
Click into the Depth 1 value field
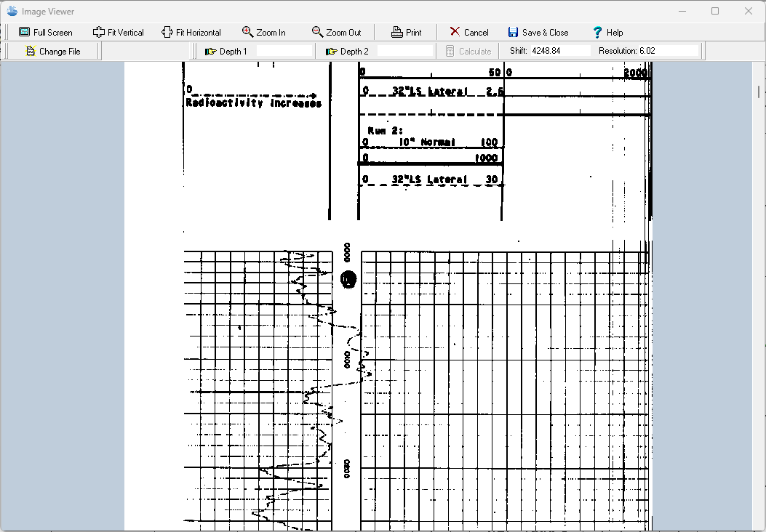[283, 52]
